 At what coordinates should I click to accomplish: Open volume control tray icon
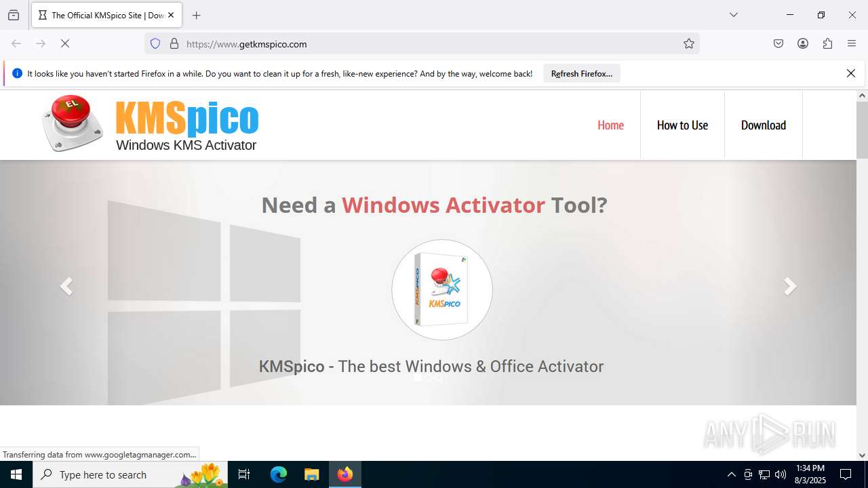coord(781,474)
